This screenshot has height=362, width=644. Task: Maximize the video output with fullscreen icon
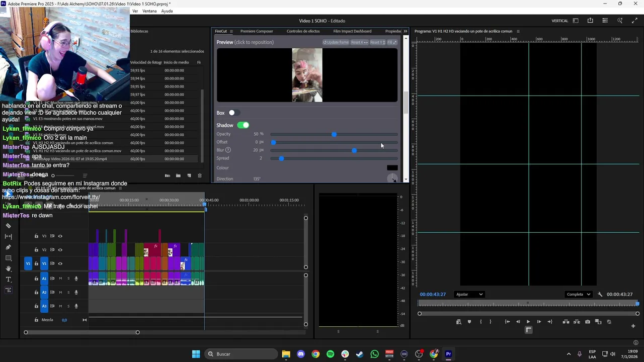pos(634,21)
